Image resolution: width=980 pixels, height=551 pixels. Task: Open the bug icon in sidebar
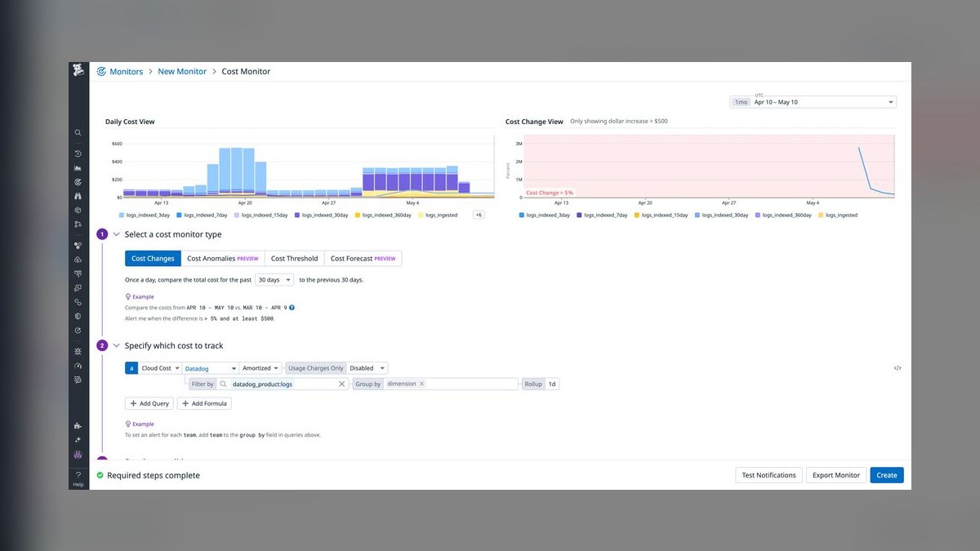coord(78,351)
